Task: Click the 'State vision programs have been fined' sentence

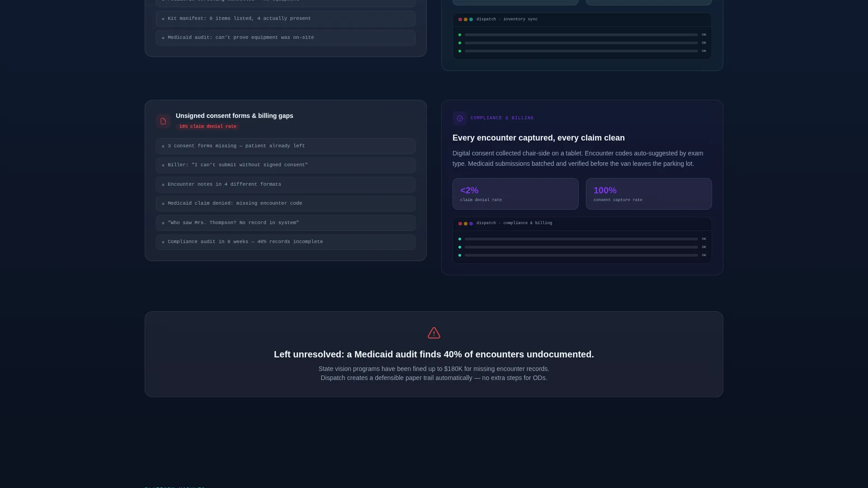Action: click(434, 369)
